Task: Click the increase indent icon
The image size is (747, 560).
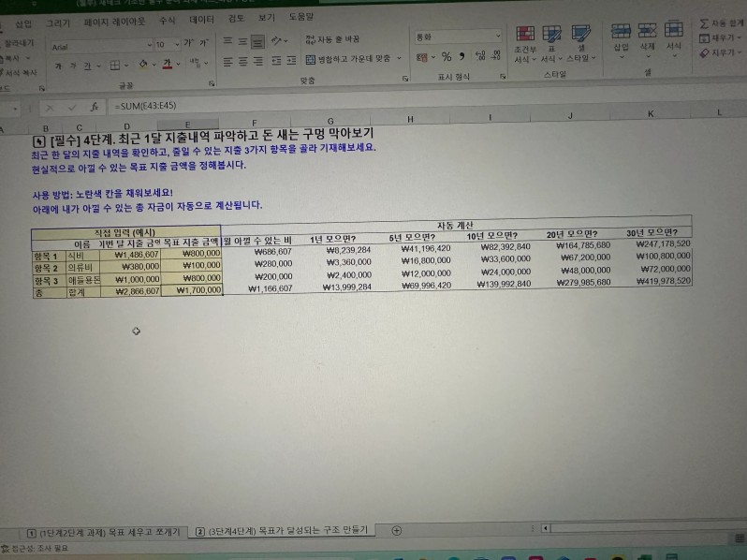Action: point(291,60)
